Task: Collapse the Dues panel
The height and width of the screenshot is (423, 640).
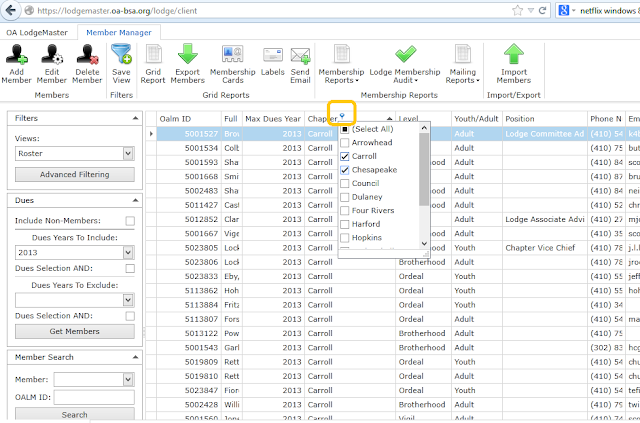Action: tap(136, 200)
